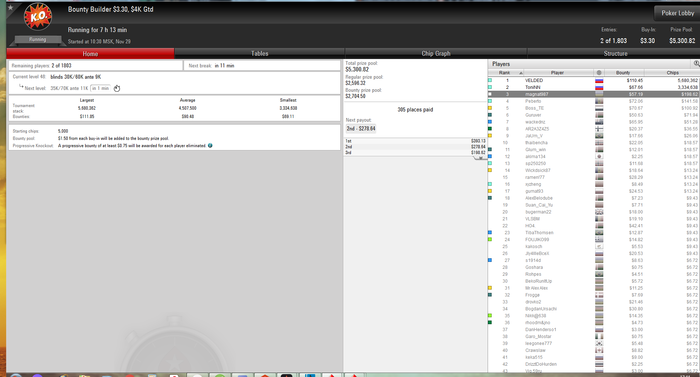Click the green marker beside FOUJIKO99

point(490,239)
